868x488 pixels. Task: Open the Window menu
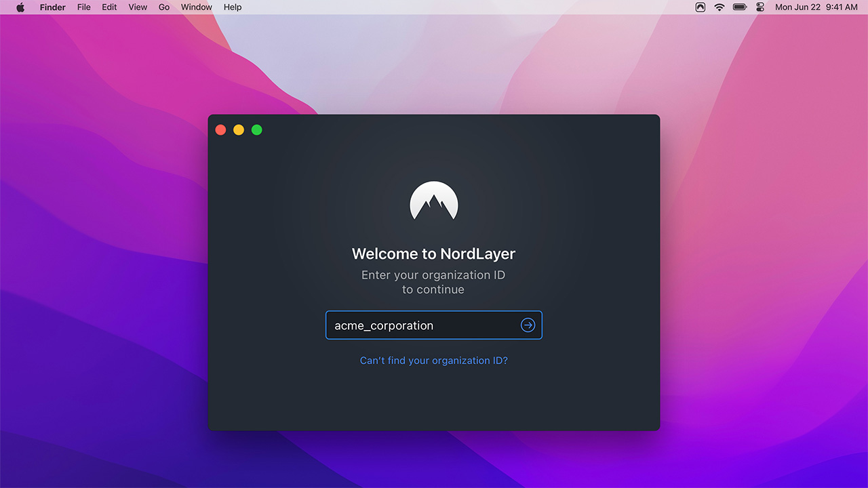196,7
